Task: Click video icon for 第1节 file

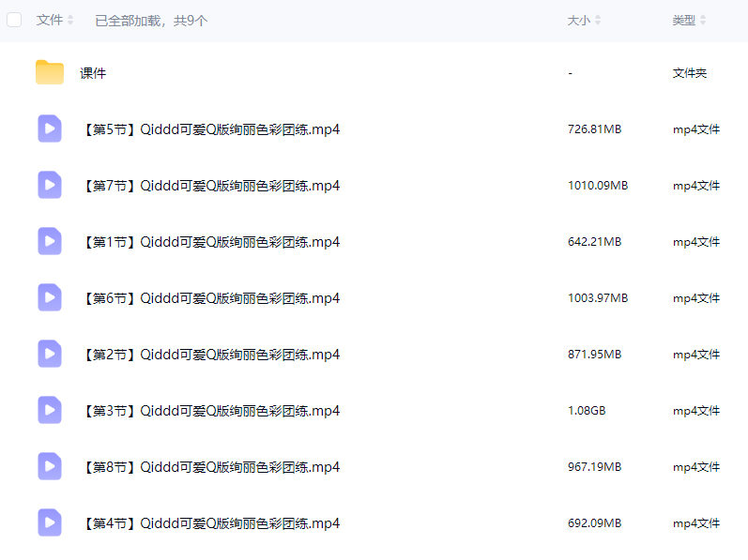Action: click(50, 241)
